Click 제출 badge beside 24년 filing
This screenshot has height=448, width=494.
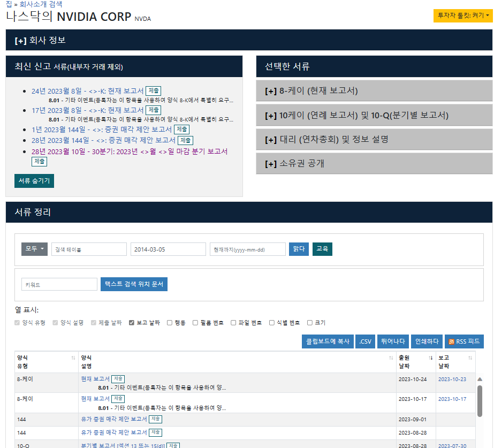(x=154, y=91)
